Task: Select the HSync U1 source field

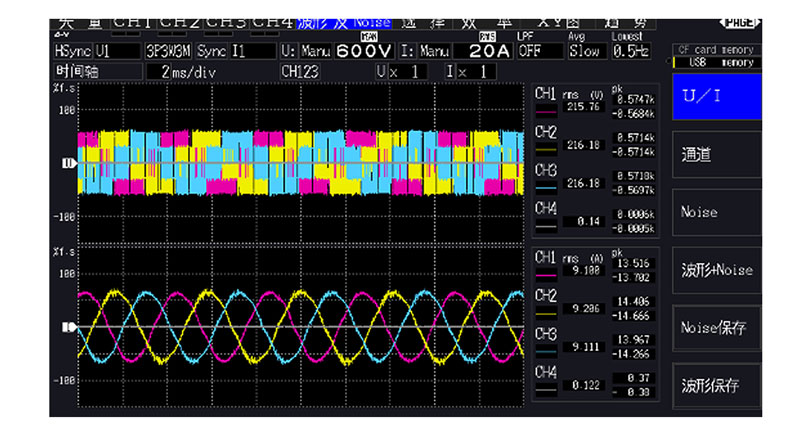Action: click(97, 51)
